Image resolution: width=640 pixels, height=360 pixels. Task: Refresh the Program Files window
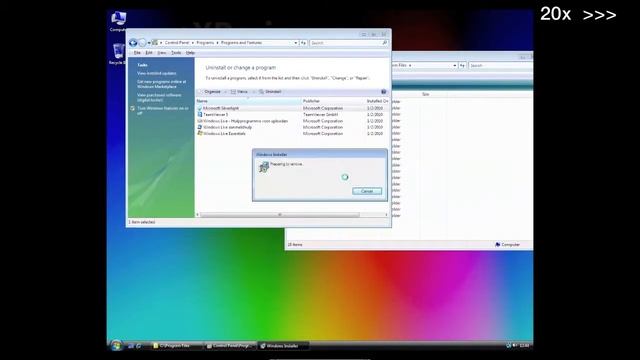tap(462, 65)
